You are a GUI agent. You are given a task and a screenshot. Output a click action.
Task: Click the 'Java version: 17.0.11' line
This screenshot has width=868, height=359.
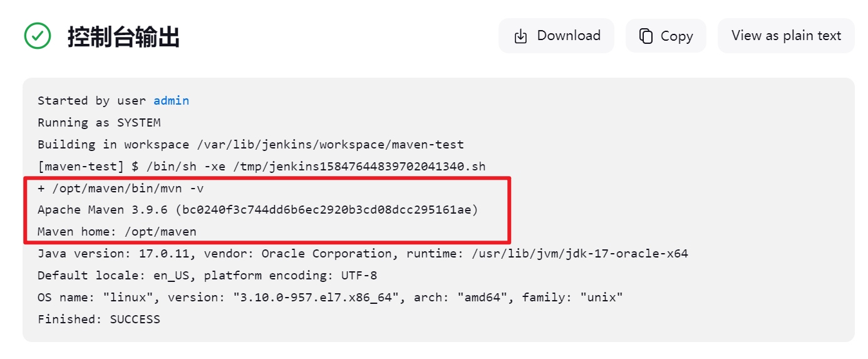click(x=363, y=254)
